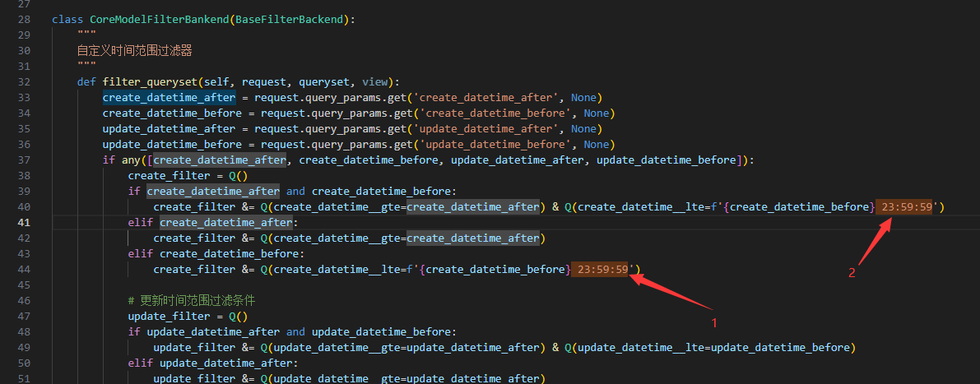Click the string 'update_datetime_before' on line 36
This screenshot has width=980, height=384.
point(495,144)
